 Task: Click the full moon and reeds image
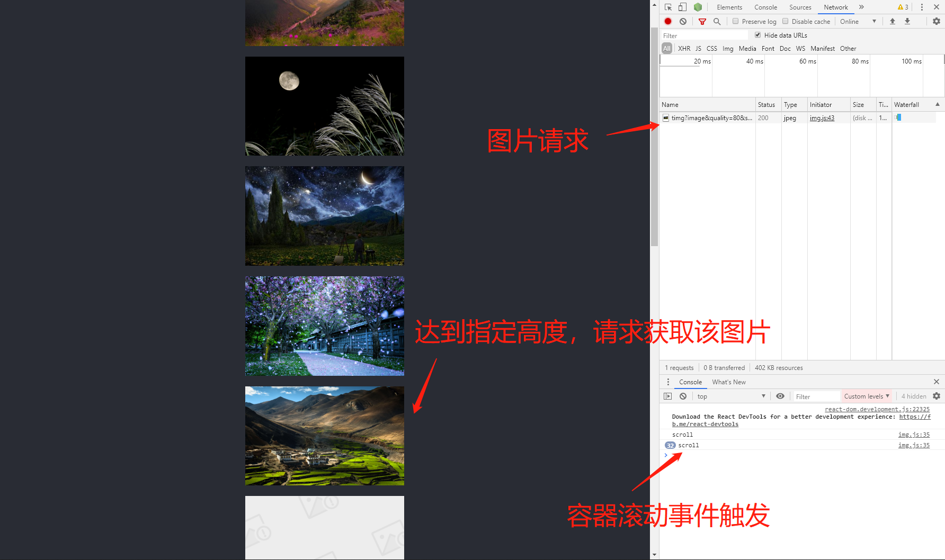(325, 106)
